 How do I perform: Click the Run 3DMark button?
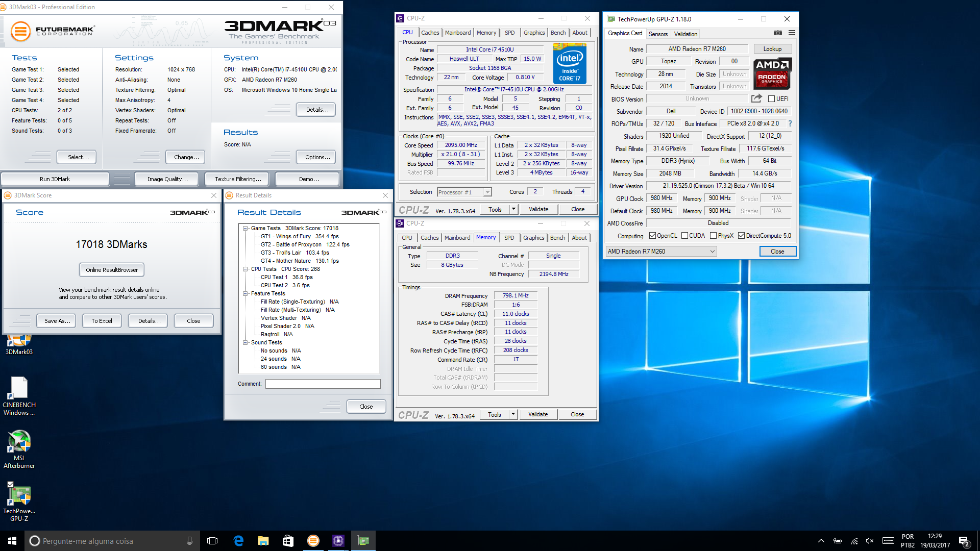click(55, 179)
